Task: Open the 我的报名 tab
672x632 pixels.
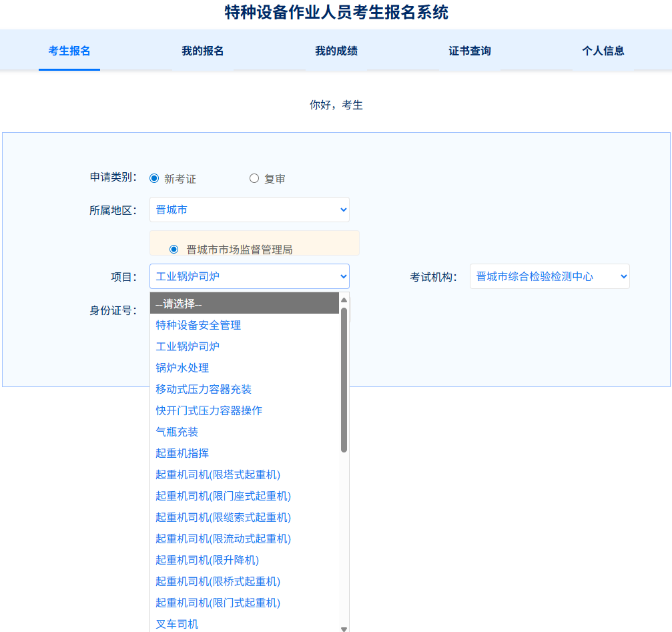Action: [203, 51]
